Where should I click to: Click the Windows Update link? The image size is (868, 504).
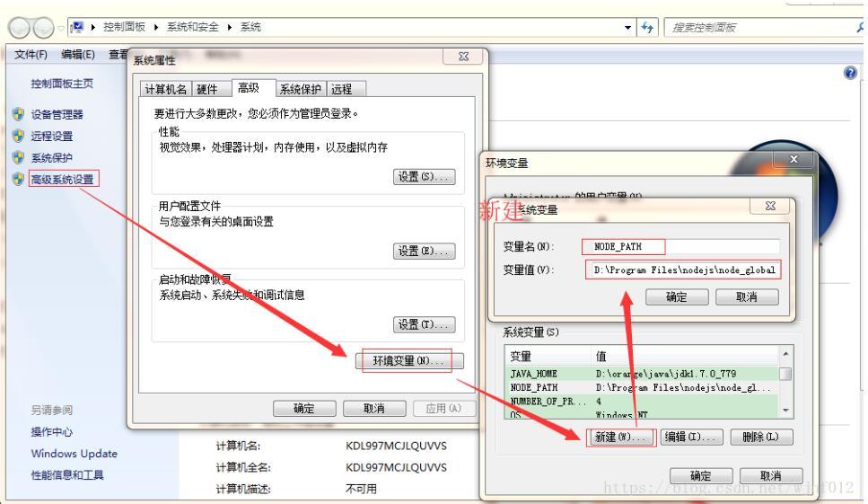[x=75, y=454]
